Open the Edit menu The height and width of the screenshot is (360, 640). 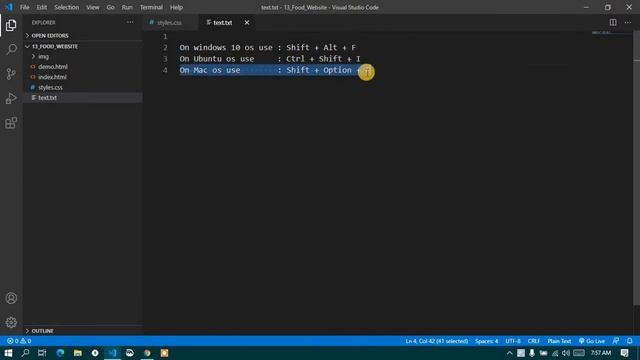point(42,7)
